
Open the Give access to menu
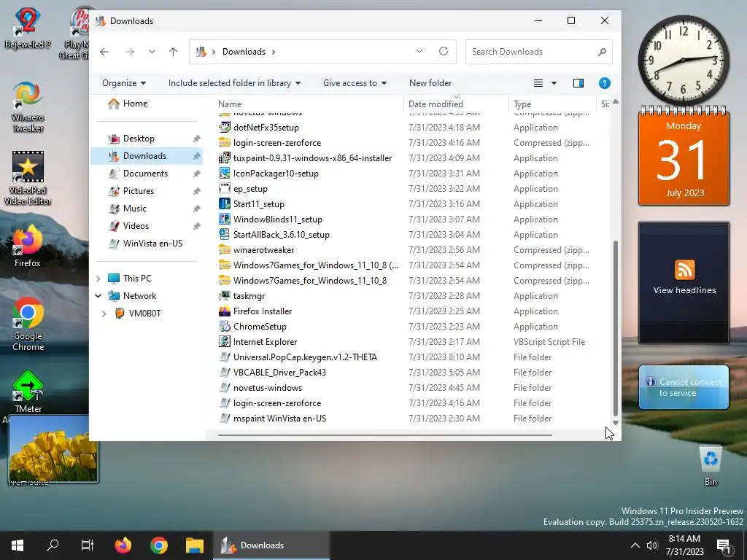coord(355,83)
